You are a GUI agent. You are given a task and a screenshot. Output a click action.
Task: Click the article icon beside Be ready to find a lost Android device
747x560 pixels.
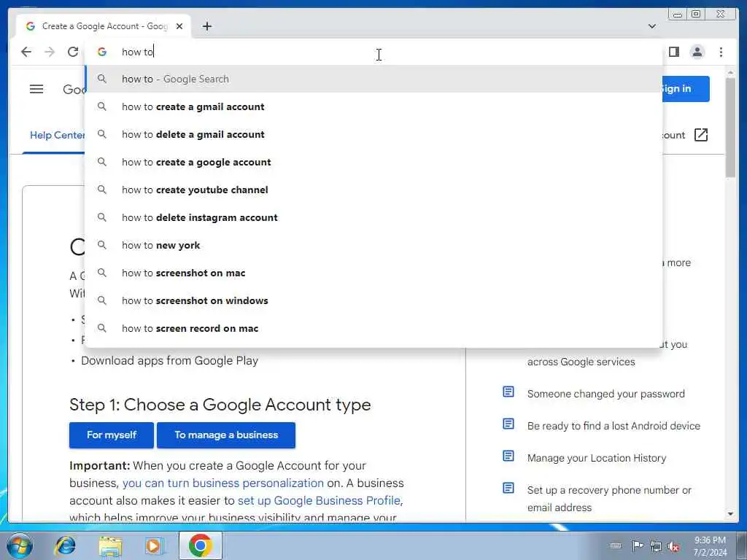[508, 424]
